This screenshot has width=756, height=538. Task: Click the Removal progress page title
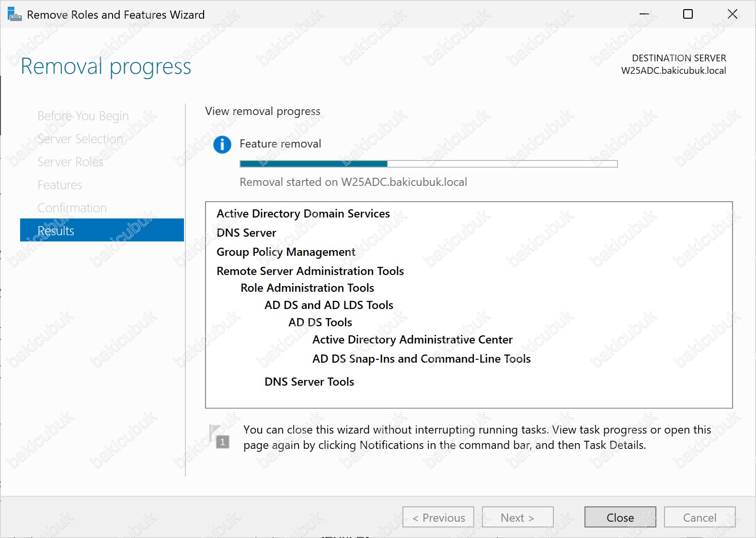[x=106, y=67]
